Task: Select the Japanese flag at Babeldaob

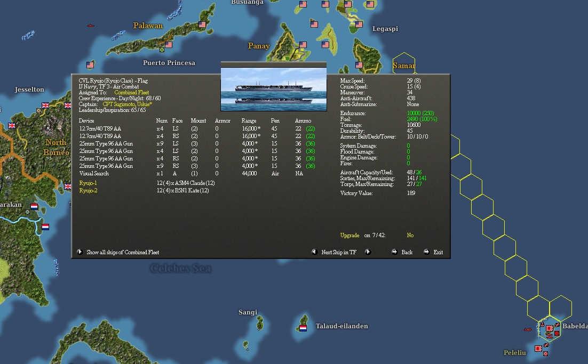Action: (x=550, y=328)
